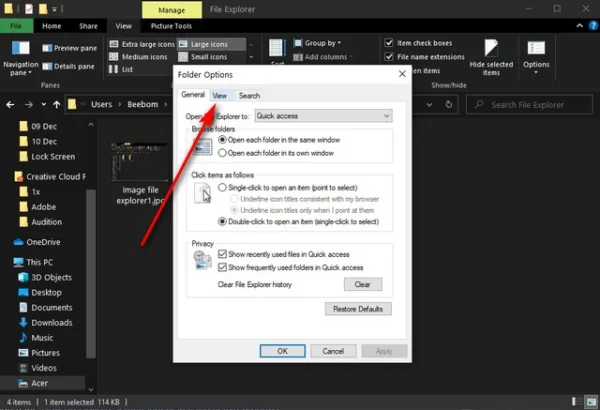Open the Share ribbon tab

(88, 26)
